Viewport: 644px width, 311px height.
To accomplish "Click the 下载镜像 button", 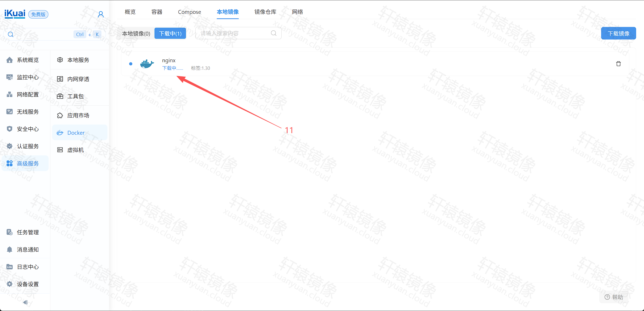I will [x=619, y=33].
